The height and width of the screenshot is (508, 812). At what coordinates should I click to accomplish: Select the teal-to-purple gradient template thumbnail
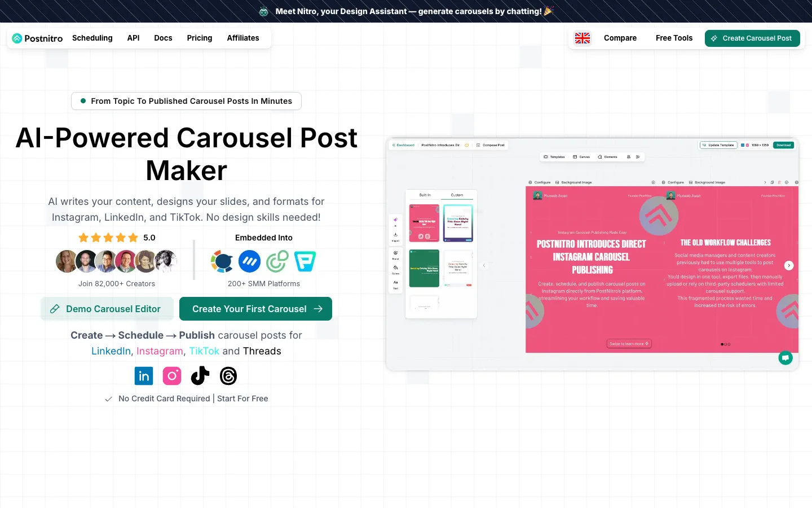tap(458, 223)
